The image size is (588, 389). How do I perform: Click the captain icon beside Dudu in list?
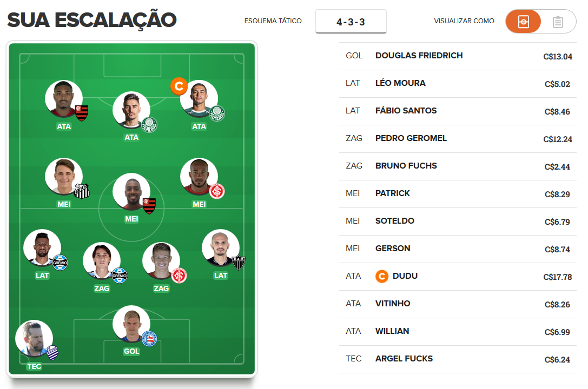point(382,276)
